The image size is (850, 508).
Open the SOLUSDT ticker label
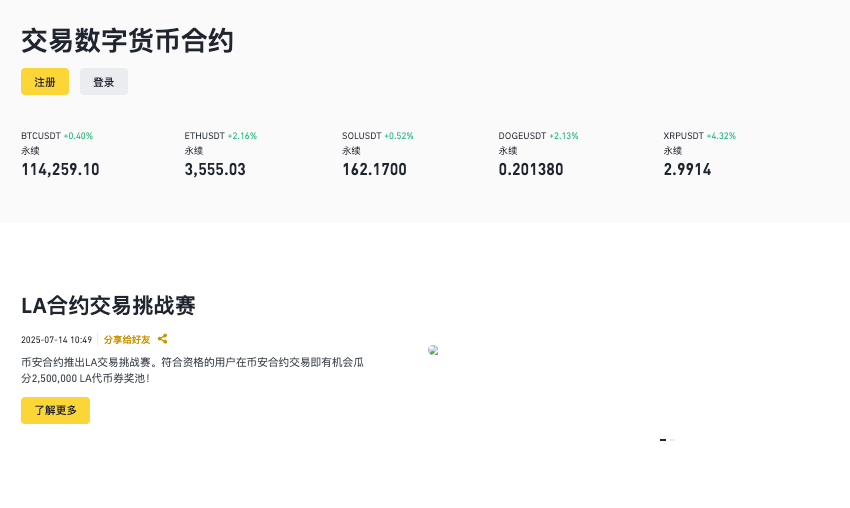click(362, 135)
